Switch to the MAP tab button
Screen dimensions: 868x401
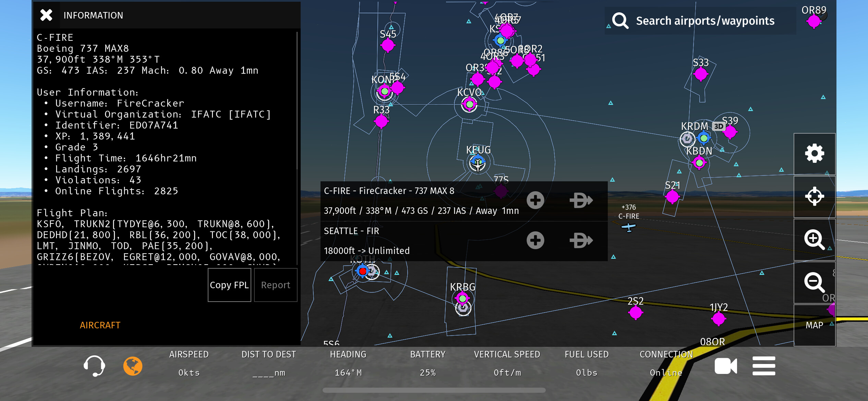(814, 325)
